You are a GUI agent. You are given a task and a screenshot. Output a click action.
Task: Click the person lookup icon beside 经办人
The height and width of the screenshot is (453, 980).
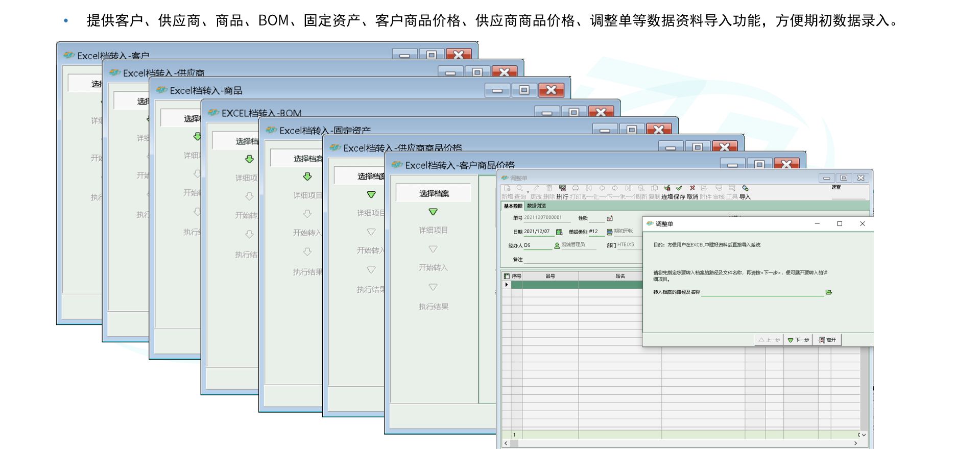pos(557,246)
